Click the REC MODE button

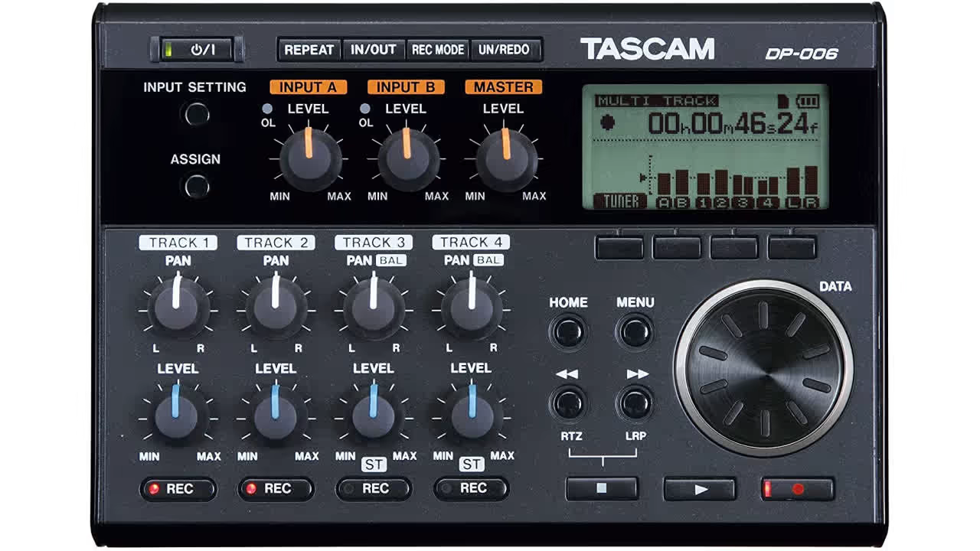click(x=438, y=50)
